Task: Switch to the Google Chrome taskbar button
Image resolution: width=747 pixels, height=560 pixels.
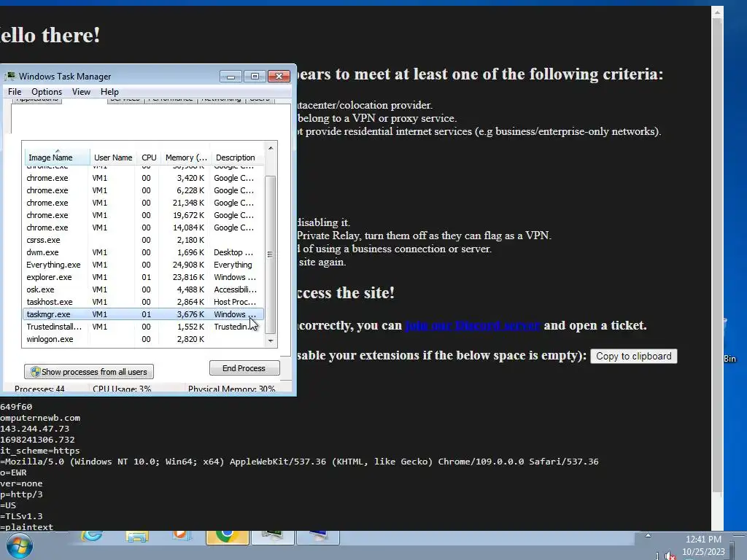Action: pos(228,537)
